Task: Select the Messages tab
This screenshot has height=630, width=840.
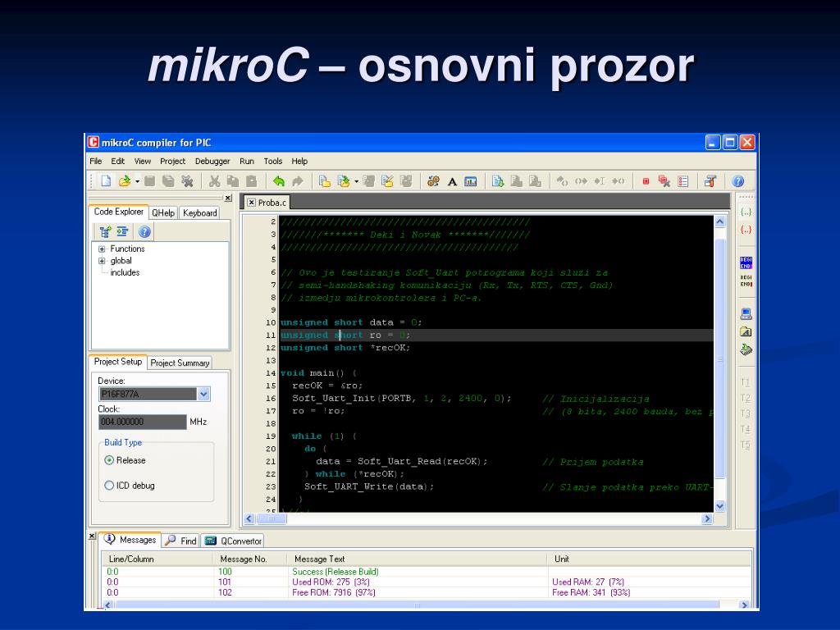Action: click(130, 540)
